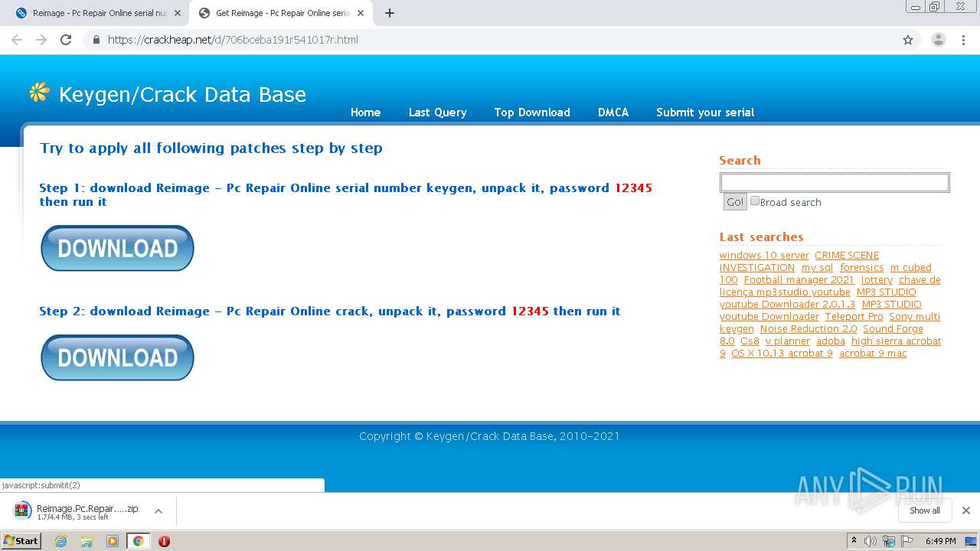Open the high sierra acrobat 9 link
This screenshot has width=980, height=551.
pos(896,341)
